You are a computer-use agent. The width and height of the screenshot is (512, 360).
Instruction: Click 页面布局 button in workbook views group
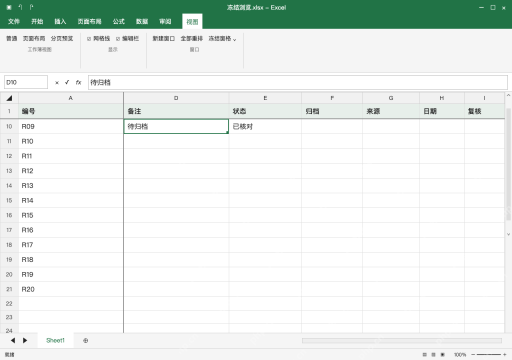(x=34, y=39)
